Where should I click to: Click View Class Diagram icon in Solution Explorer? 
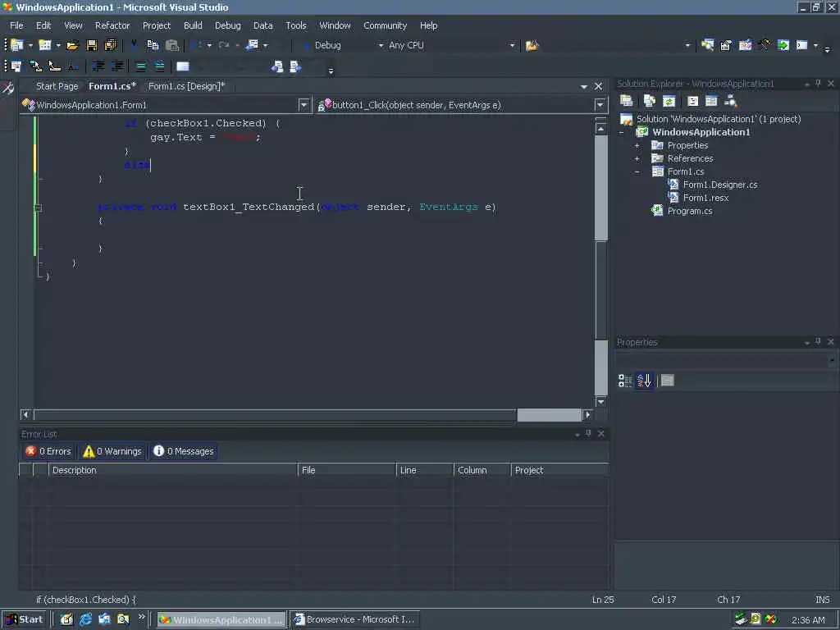click(x=731, y=101)
